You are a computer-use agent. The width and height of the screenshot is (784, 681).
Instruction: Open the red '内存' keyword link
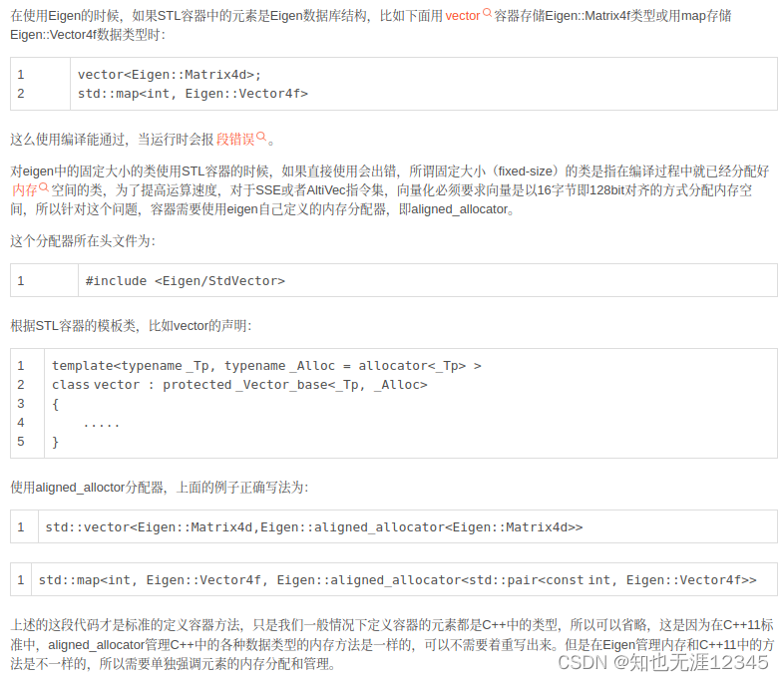point(25,190)
